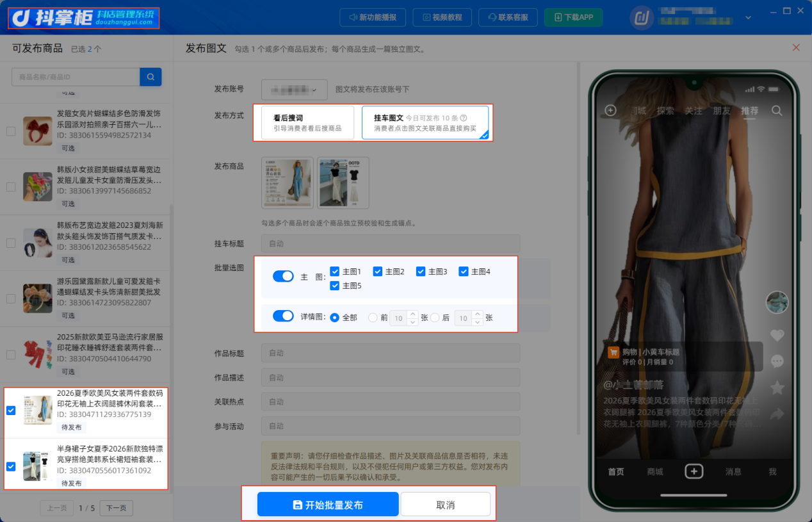812x522 pixels.
Task: Switch to 探索 tab in phone preview
Action: coord(665,110)
